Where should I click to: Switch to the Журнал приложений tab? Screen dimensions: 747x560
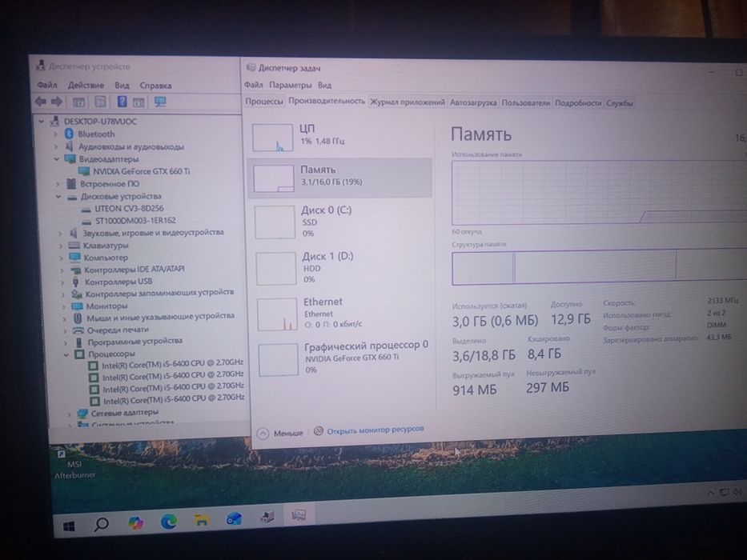408,102
